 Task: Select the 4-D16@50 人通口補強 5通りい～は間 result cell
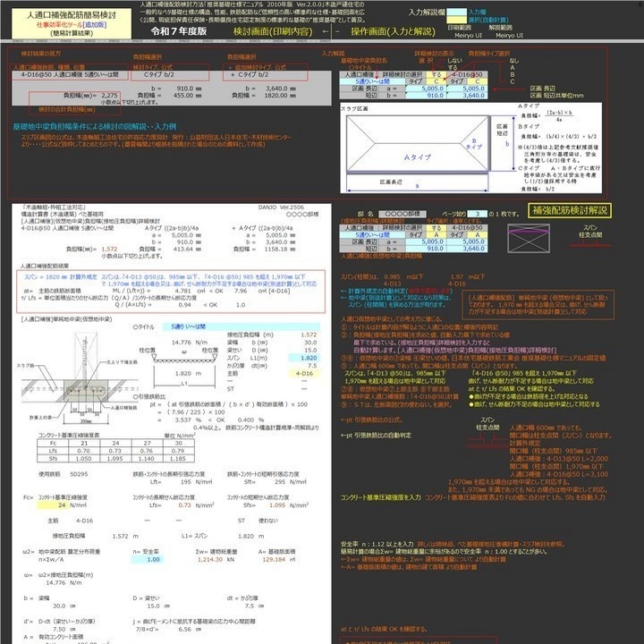(70, 75)
